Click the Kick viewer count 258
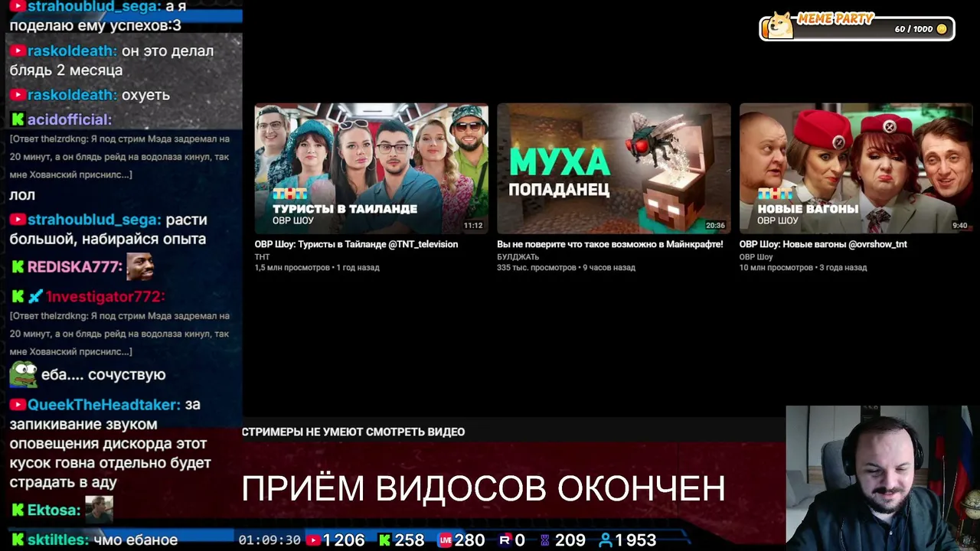980x551 pixels. pyautogui.click(x=410, y=540)
